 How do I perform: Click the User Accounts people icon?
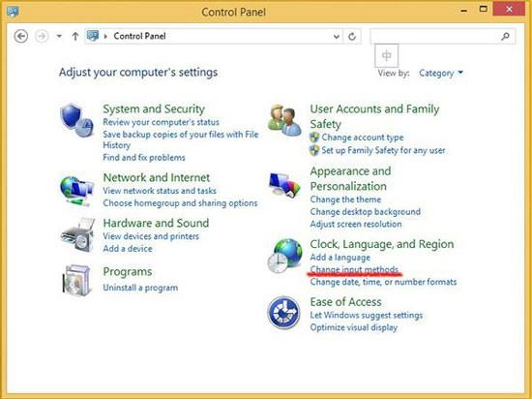[x=284, y=120]
